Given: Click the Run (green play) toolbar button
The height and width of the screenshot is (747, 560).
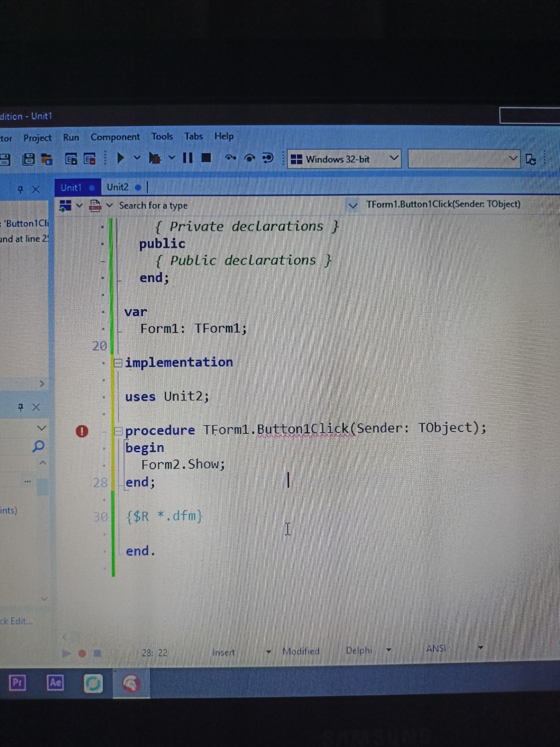Looking at the screenshot, I should coord(121,158).
